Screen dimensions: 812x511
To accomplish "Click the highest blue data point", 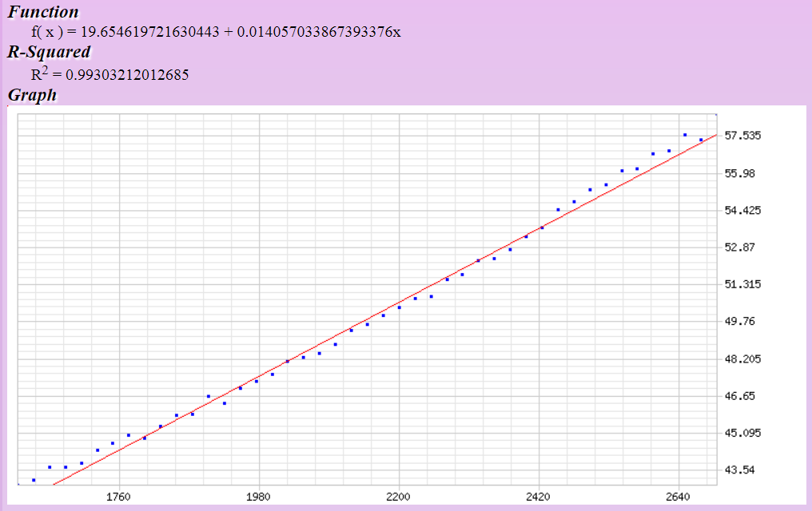I will (x=685, y=135).
